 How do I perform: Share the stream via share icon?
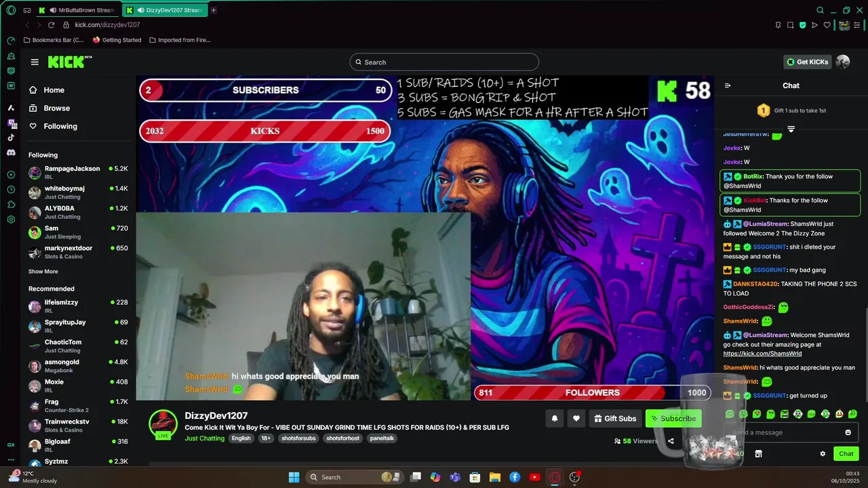coord(671,441)
